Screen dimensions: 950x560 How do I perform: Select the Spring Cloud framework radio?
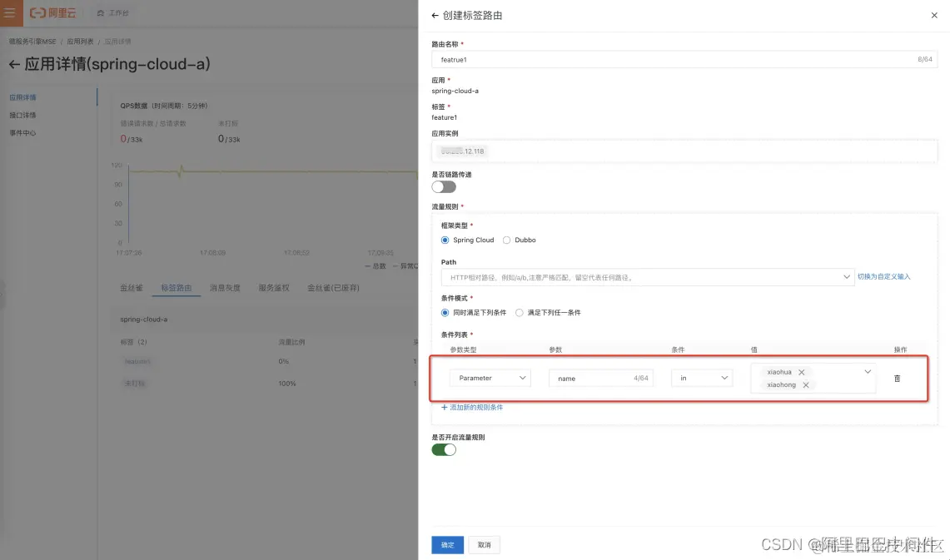pyautogui.click(x=445, y=240)
